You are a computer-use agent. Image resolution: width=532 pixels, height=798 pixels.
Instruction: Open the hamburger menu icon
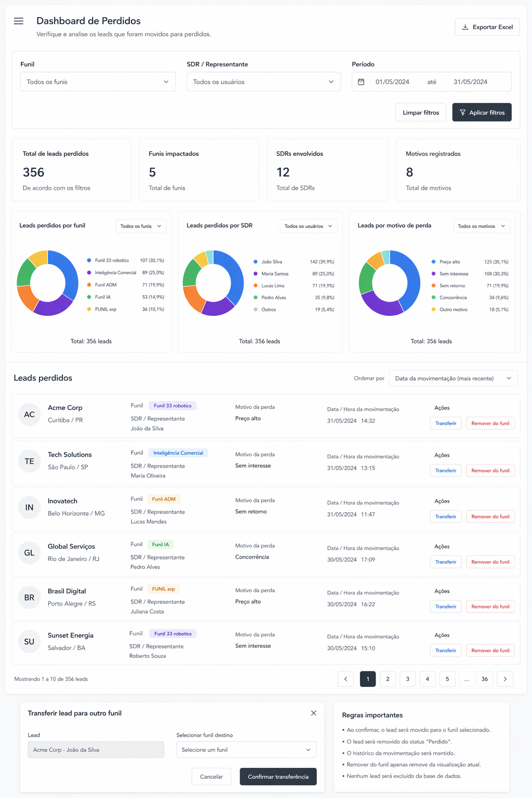[19, 21]
